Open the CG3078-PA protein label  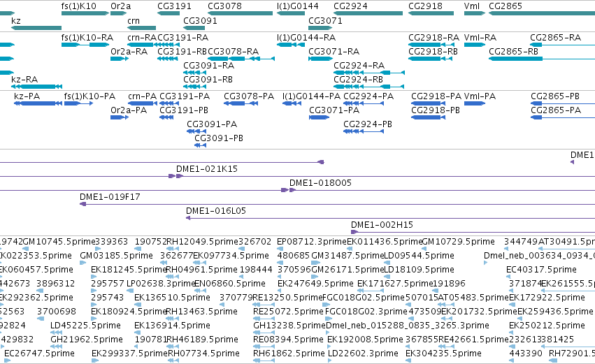(249, 96)
